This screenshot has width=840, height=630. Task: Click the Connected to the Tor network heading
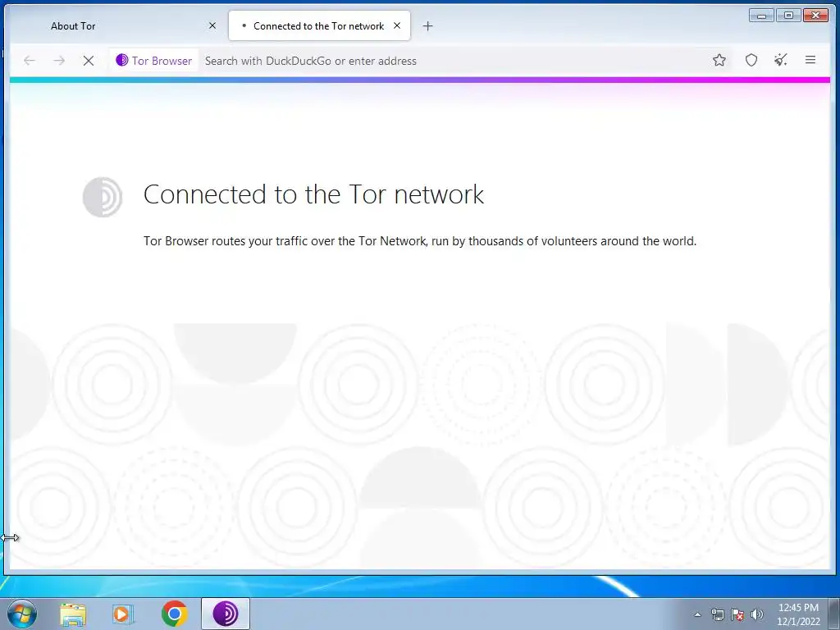(313, 194)
